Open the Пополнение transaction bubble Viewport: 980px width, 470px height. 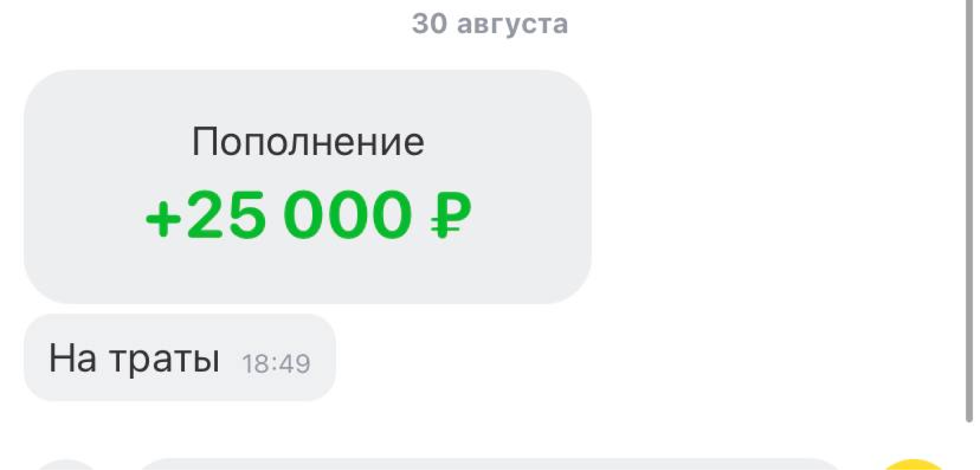click(x=308, y=186)
